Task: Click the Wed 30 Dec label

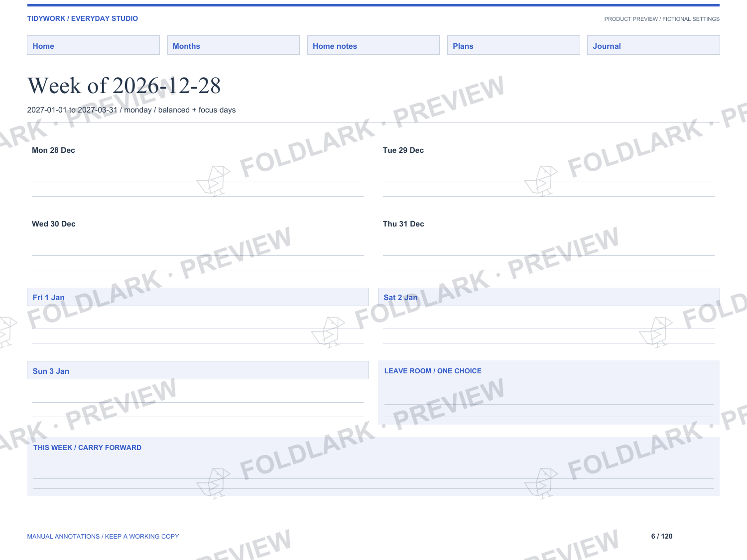Action: (x=54, y=224)
